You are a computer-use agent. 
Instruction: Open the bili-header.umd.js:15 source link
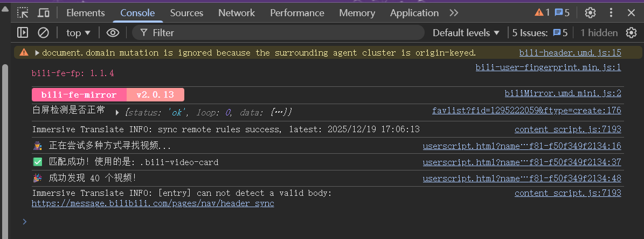point(570,53)
